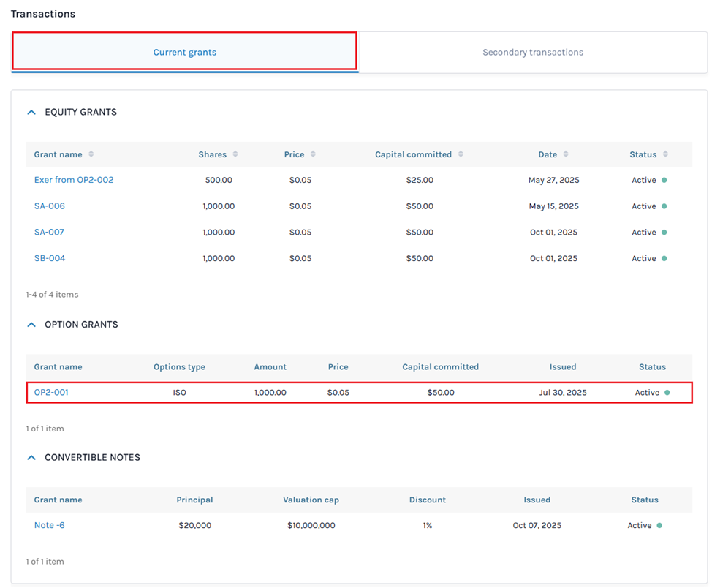Sort by Capital committed column icon

click(460, 154)
